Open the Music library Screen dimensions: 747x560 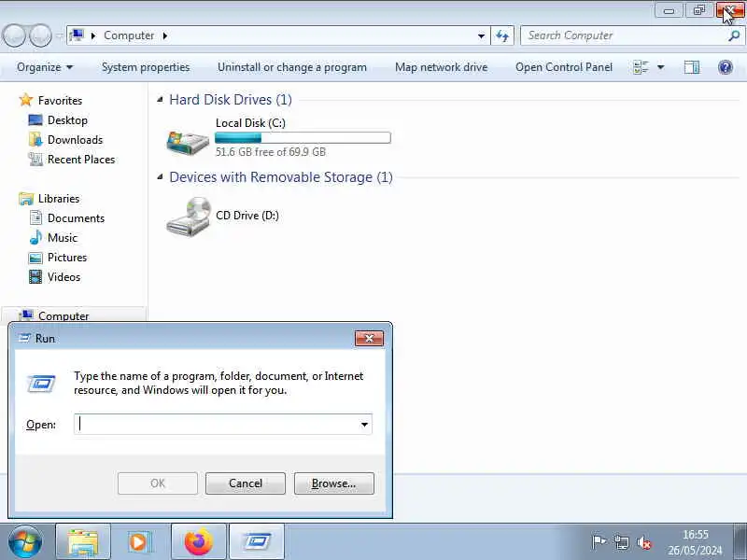62,237
